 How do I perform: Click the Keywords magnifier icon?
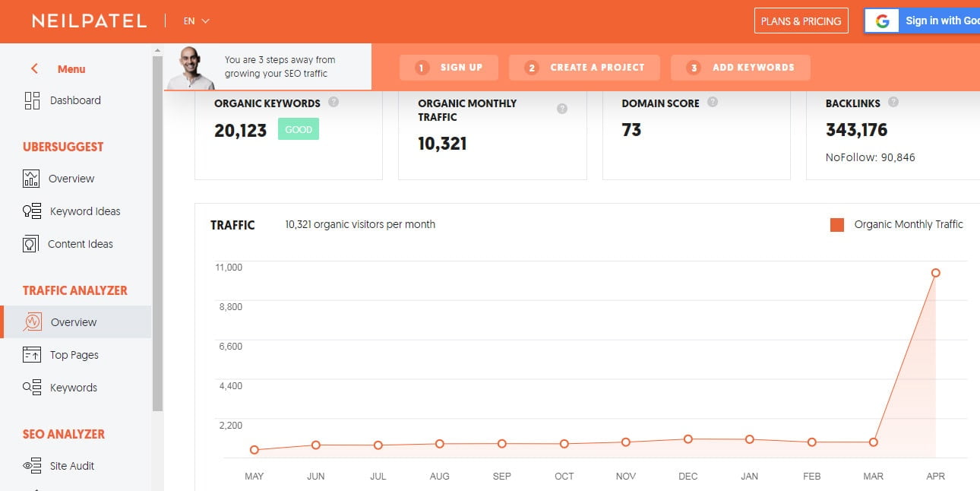32,388
